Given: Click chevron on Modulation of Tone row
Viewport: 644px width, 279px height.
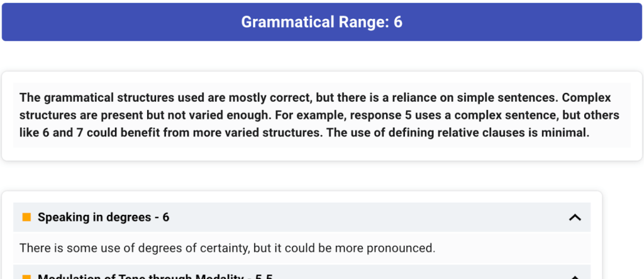Looking at the screenshot, I should [575, 277].
